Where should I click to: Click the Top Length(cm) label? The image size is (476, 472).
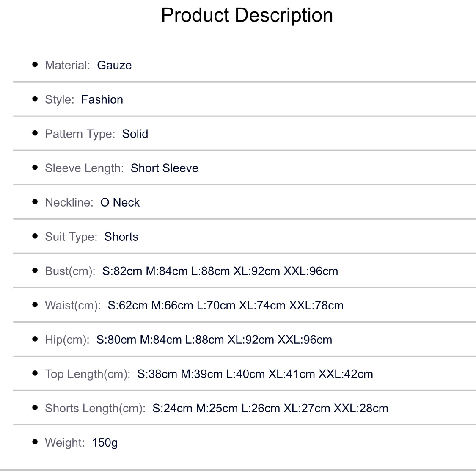tap(87, 374)
